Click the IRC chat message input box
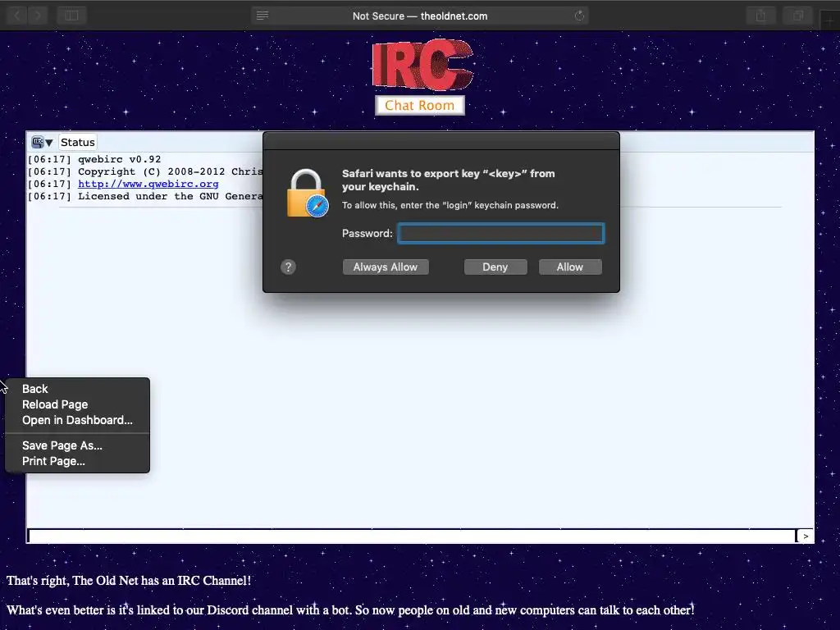Image resolution: width=840 pixels, height=630 pixels. (412, 536)
